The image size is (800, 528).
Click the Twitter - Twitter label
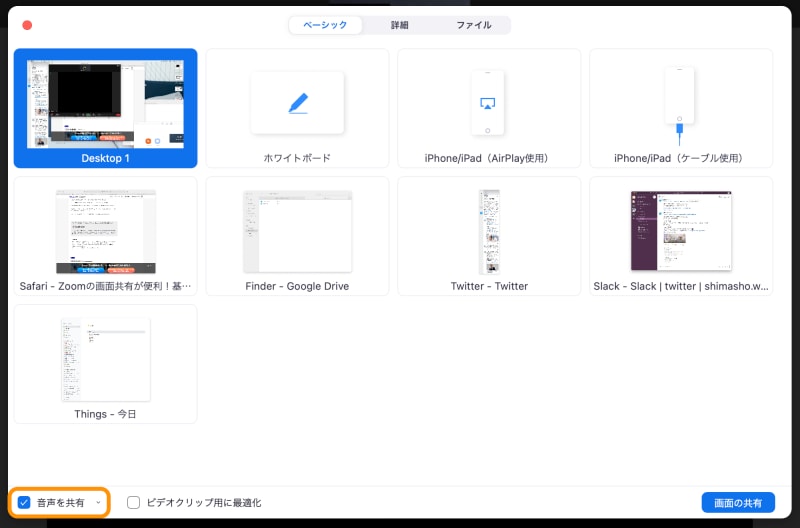pos(489,286)
